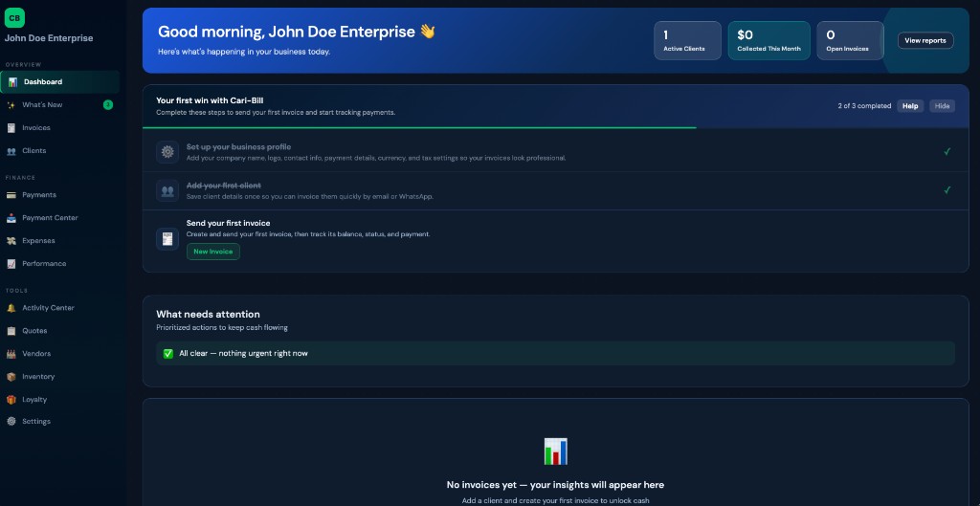Click the Help button in onboarding card
980x506 pixels.
pos(910,106)
